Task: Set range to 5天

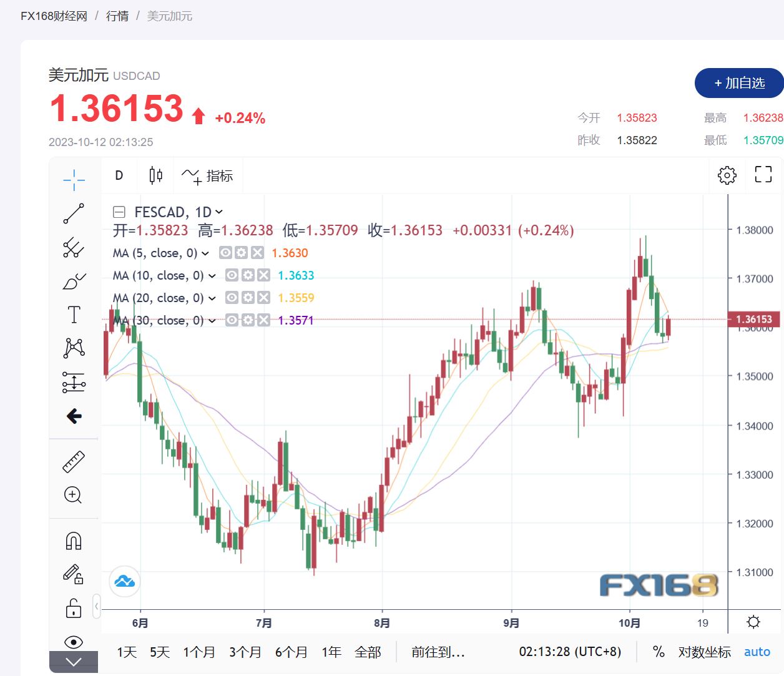Action: (160, 652)
